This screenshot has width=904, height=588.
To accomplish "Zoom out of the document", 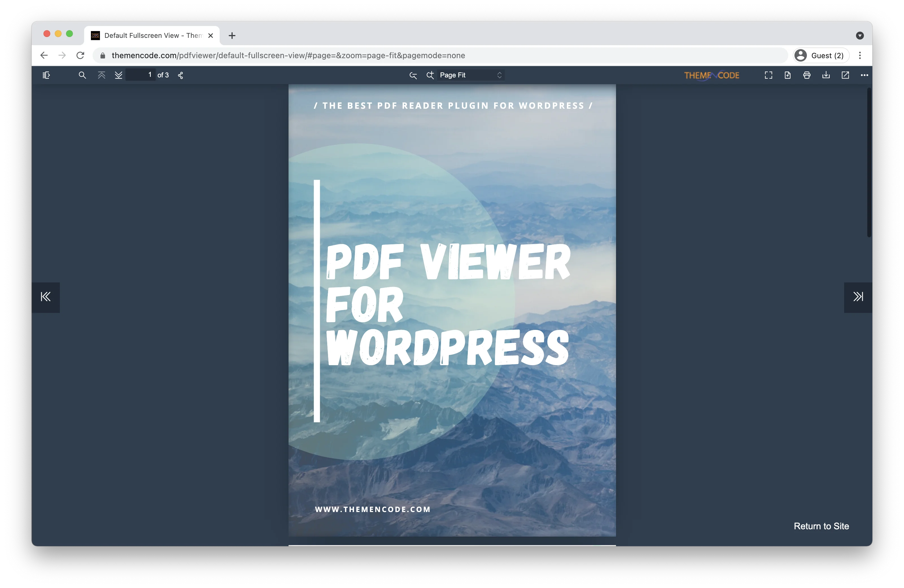I will [x=413, y=75].
